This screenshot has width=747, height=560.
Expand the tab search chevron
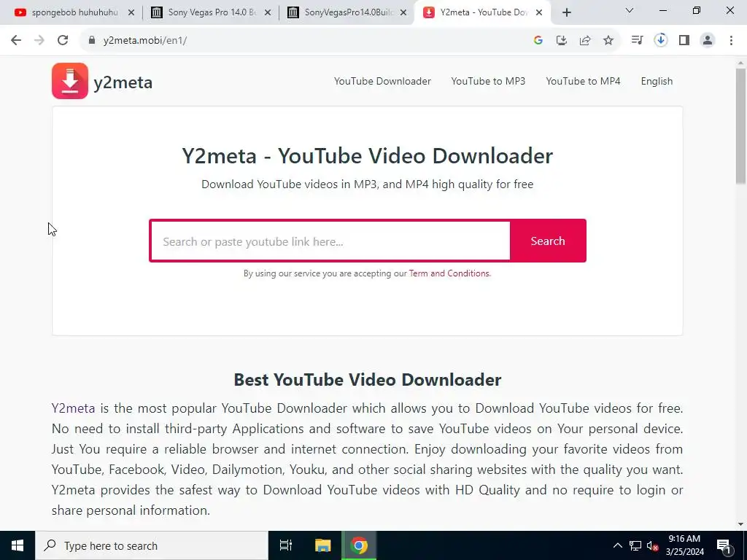(x=630, y=10)
